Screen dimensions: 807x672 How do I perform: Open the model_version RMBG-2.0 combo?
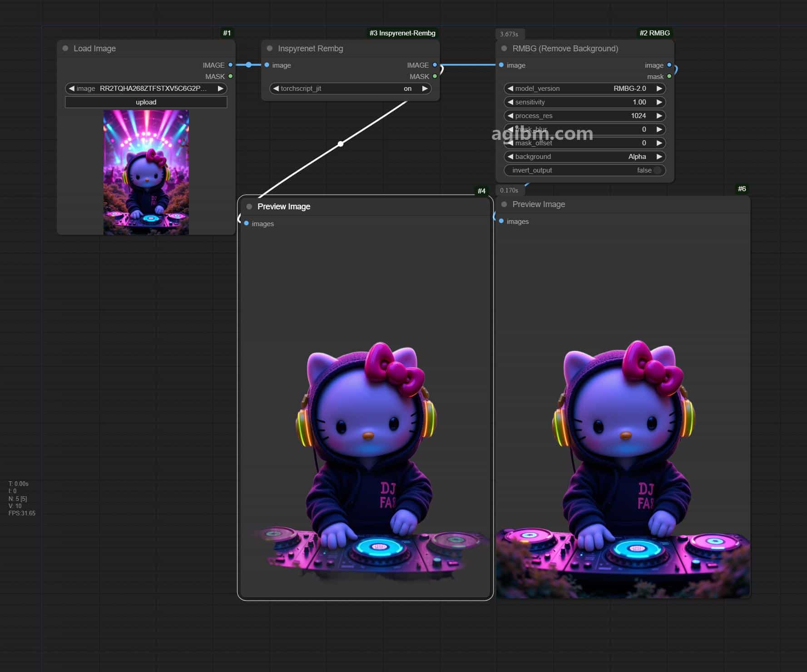tap(585, 89)
